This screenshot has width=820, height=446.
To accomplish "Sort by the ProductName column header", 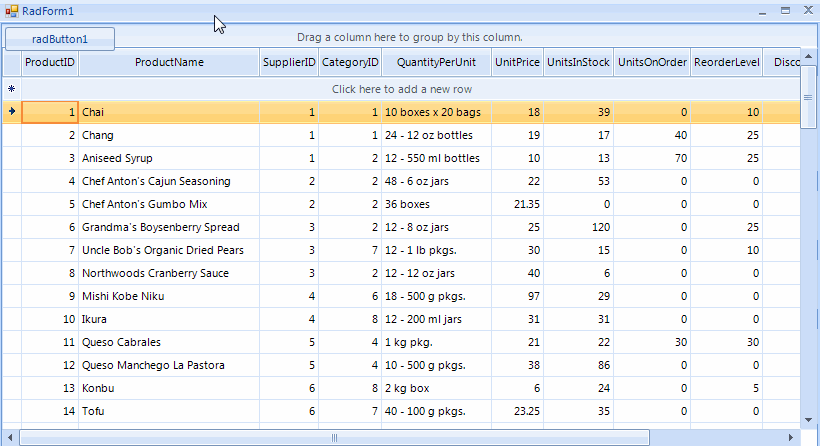I will [169, 62].
